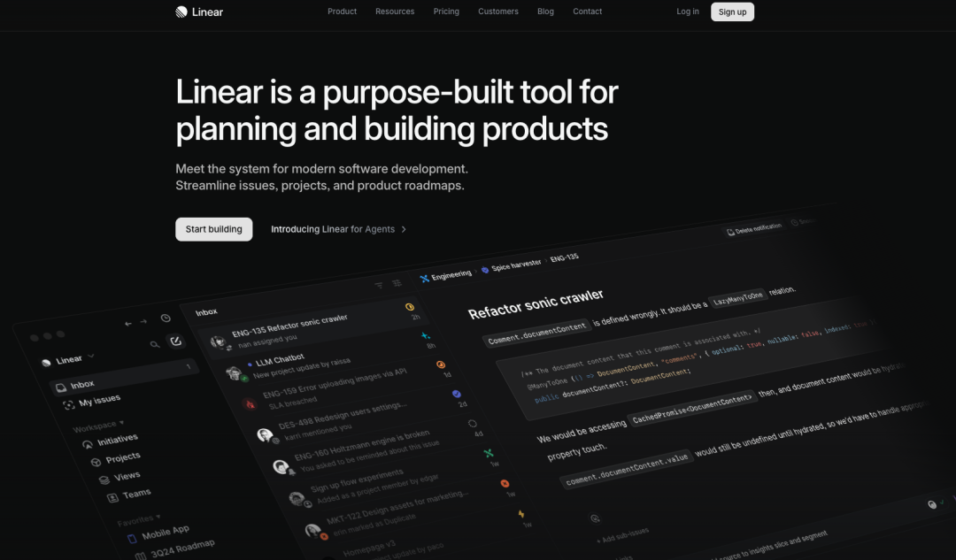This screenshot has width=956, height=560.
Task: Click the yellow status icon on ENG-135 row
Action: (410, 307)
